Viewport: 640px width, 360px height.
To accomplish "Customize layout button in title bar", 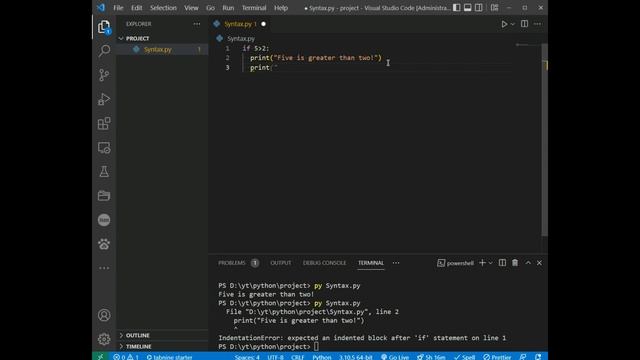I will point(494,8).
